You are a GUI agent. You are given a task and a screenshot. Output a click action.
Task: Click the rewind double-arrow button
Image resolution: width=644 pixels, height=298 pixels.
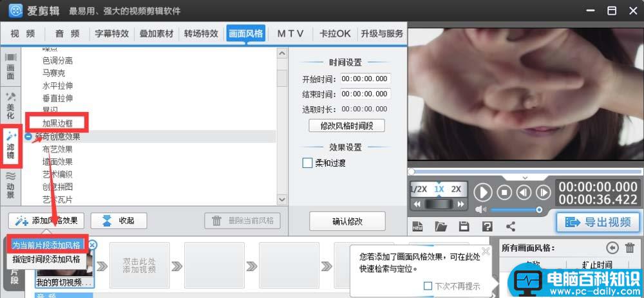tap(417, 204)
